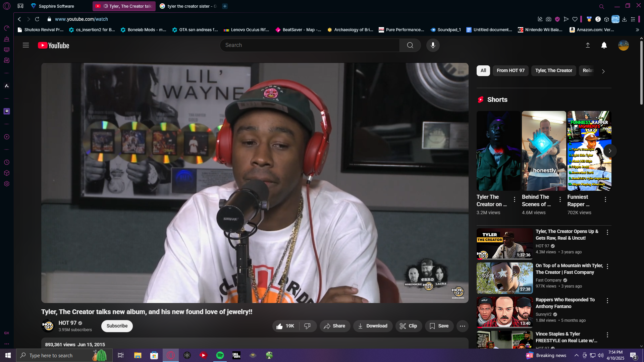
Task: Click the search magnifier button
Action: (410, 45)
